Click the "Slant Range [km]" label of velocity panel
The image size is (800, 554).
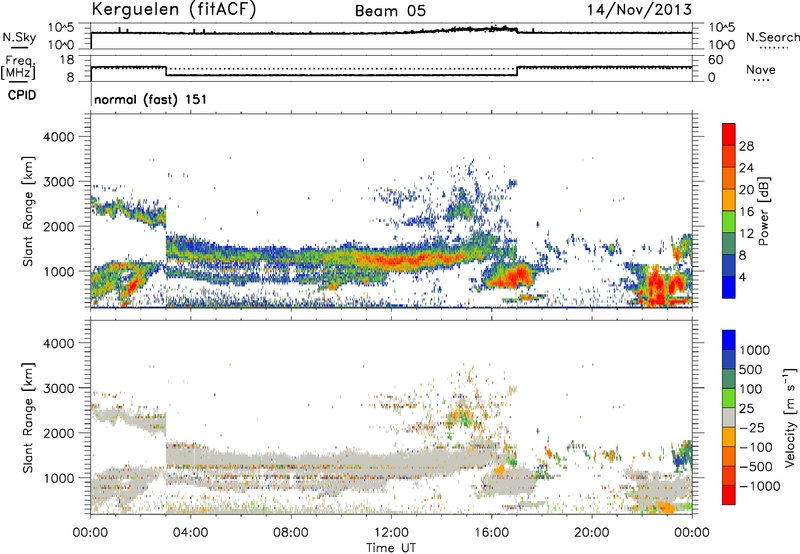point(28,418)
